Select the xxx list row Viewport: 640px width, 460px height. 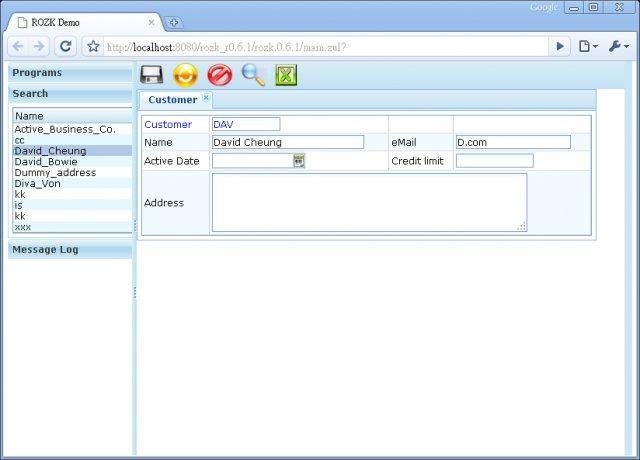click(x=73, y=227)
